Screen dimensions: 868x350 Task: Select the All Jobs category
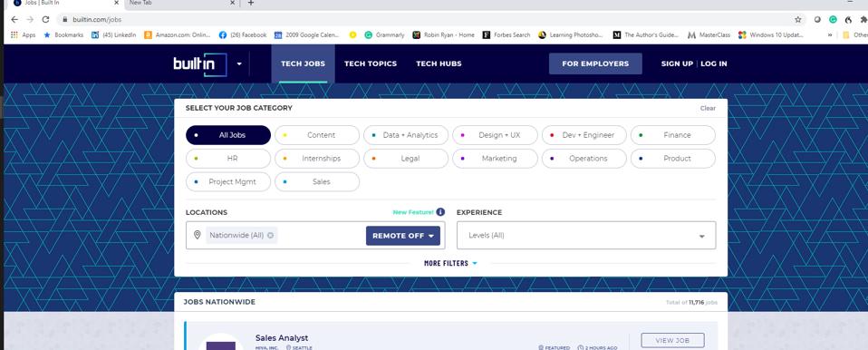pyautogui.click(x=228, y=135)
